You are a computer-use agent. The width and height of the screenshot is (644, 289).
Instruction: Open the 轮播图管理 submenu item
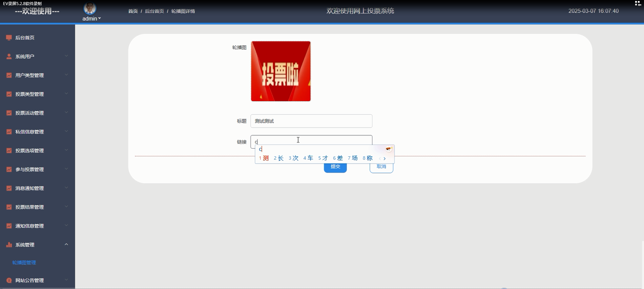24,263
